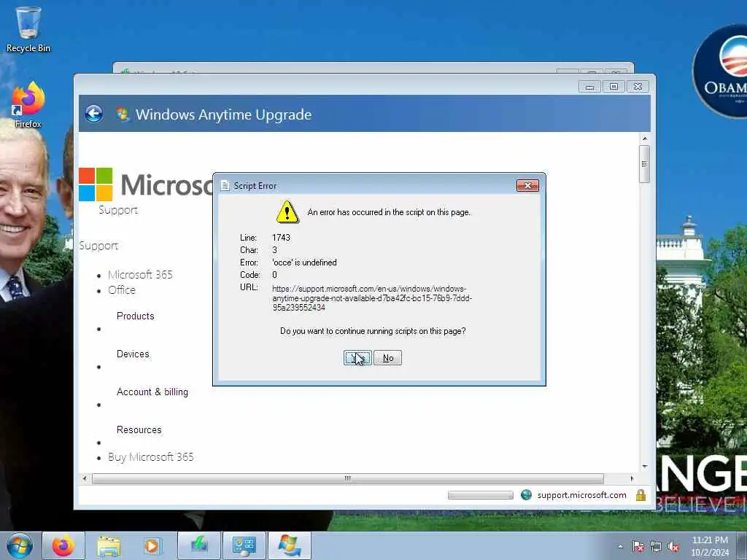Screen dimensions: 747x560
Task: Click the horizontal scrollbar left arrow
Action: point(85,478)
